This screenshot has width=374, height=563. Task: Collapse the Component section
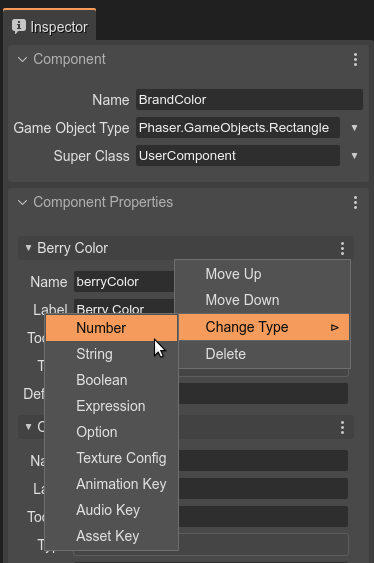(x=22, y=59)
